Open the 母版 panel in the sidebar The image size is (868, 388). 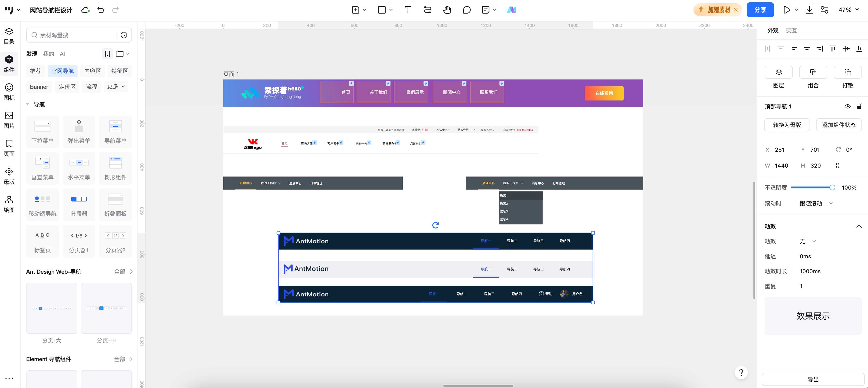[9, 176]
